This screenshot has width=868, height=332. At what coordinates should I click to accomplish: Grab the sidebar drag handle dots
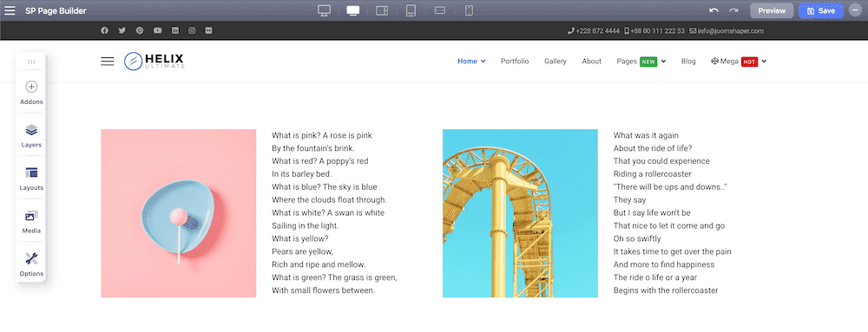click(x=31, y=62)
